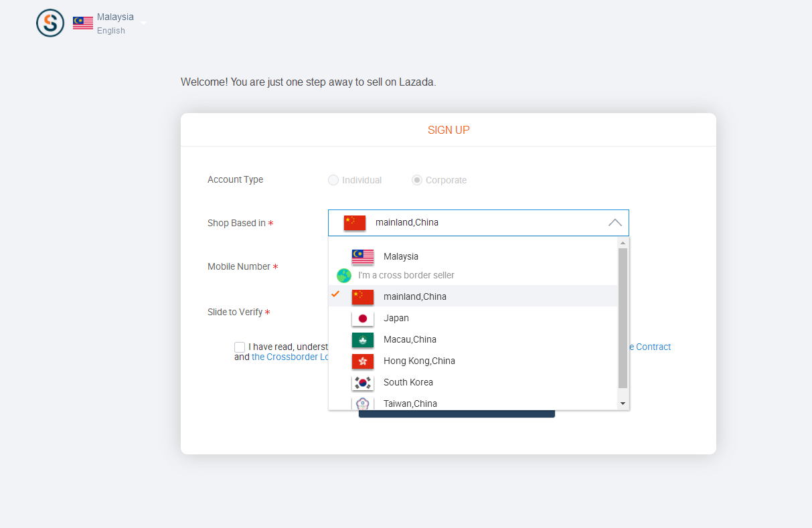Select South Korea from the list

point(473,382)
